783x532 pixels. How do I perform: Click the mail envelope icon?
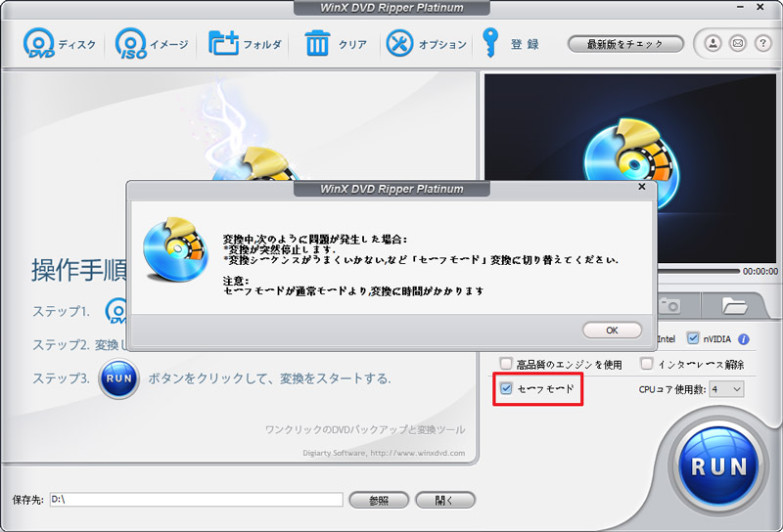pyautogui.click(x=738, y=43)
